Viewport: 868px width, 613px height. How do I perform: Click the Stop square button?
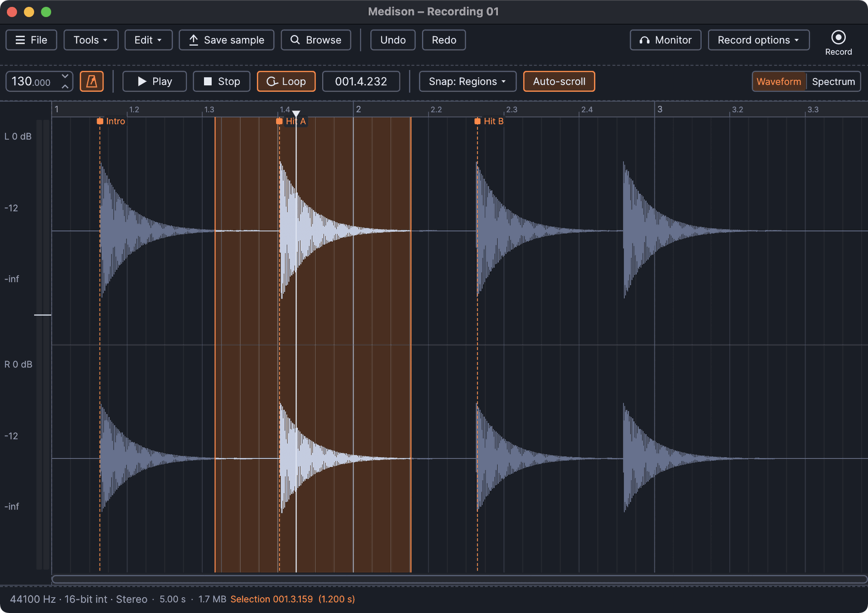pyautogui.click(x=221, y=81)
